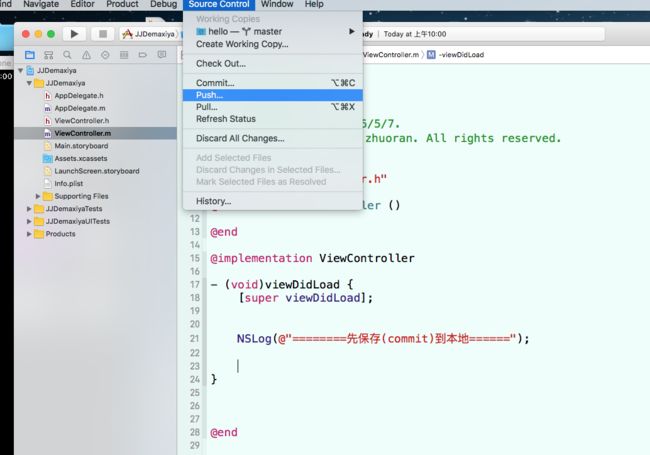The width and height of the screenshot is (650, 455).
Task: Click the Info.plist file icon
Action: (x=48, y=183)
